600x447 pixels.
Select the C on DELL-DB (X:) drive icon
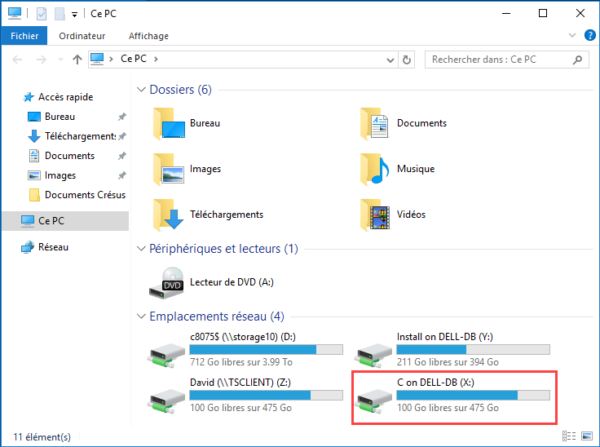[x=373, y=401]
